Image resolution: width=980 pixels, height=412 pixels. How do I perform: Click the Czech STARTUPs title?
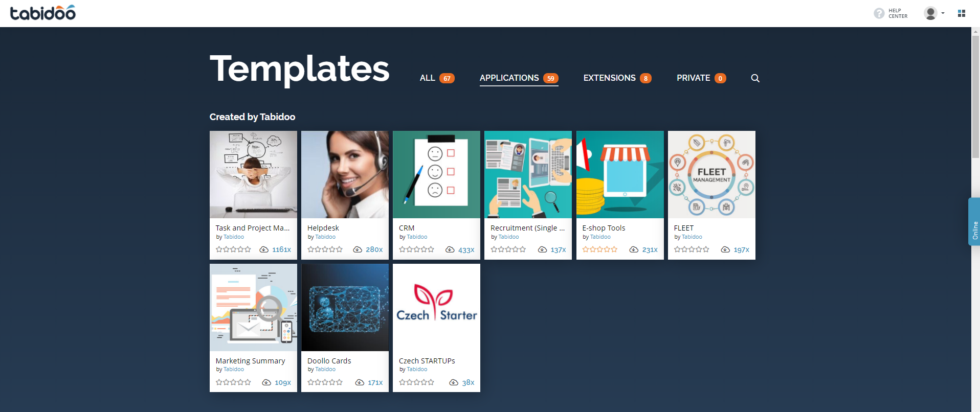pos(427,361)
